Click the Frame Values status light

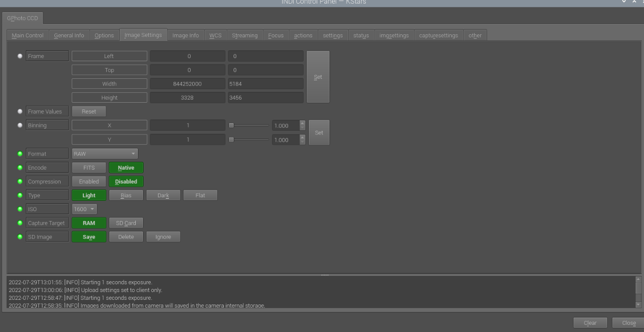click(x=20, y=112)
